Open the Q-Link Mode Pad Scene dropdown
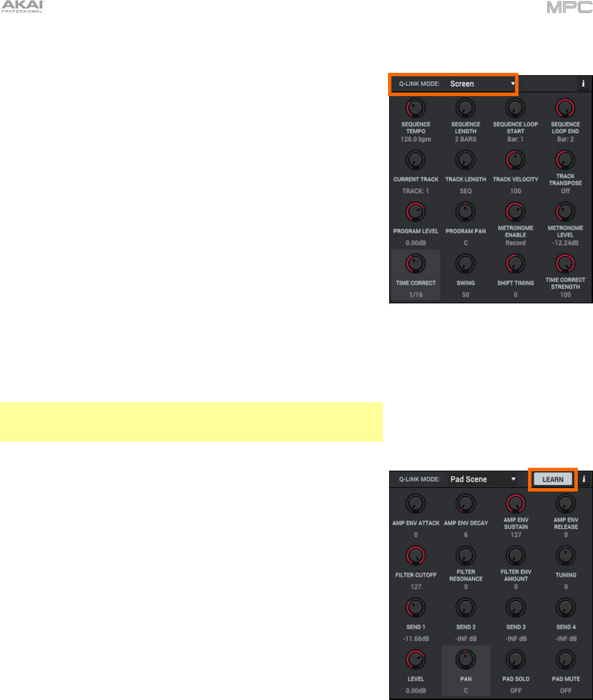The image size is (593, 700). [x=482, y=479]
